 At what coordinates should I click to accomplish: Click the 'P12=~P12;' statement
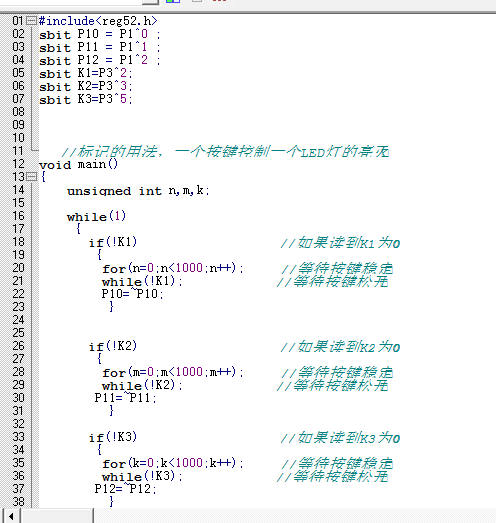pos(125,489)
